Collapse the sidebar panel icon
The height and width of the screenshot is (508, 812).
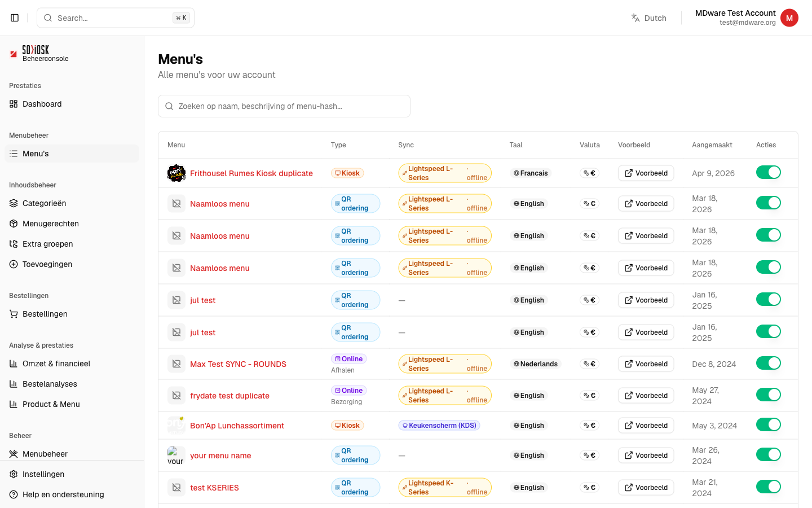click(x=15, y=18)
